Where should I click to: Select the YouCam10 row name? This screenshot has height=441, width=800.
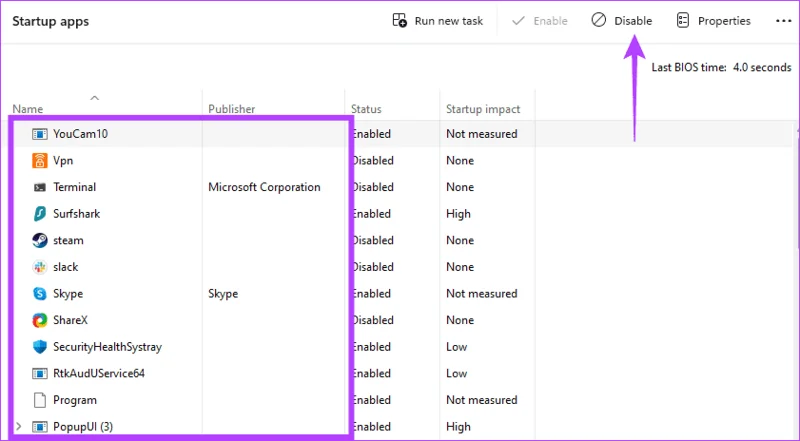coord(81,134)
